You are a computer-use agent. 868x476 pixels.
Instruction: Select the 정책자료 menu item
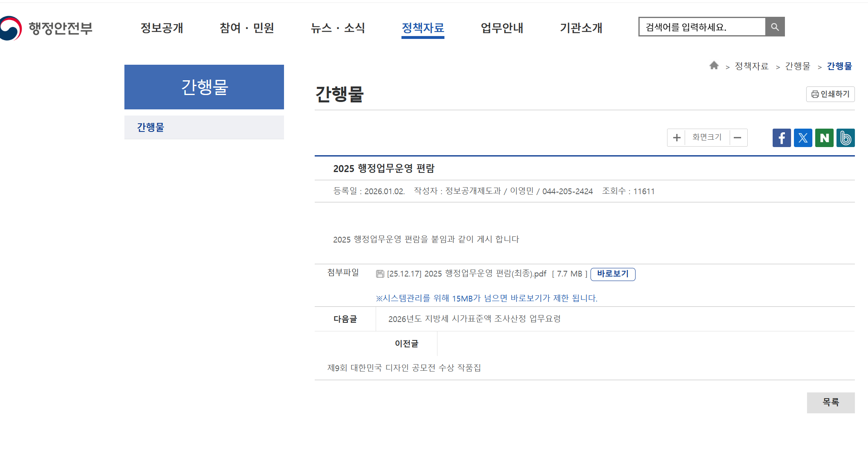point(423,28)
